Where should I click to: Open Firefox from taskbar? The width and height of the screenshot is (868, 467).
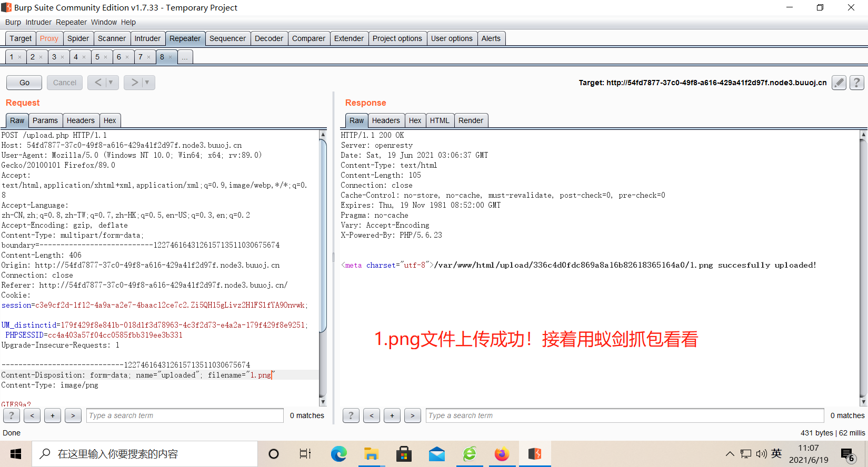(x=502, y=454)
